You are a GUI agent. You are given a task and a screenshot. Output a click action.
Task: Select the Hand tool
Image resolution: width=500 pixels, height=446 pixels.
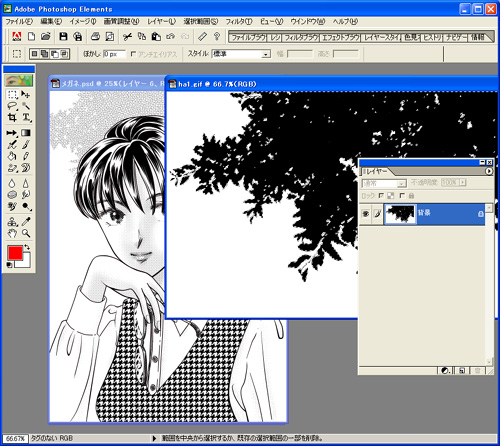[12, 233]
